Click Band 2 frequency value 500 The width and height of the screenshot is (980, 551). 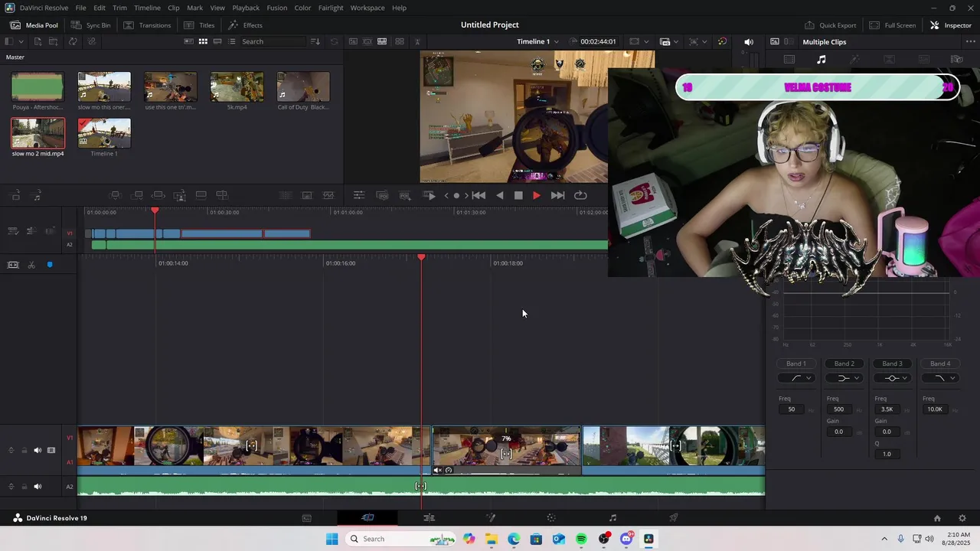(838, 409)
